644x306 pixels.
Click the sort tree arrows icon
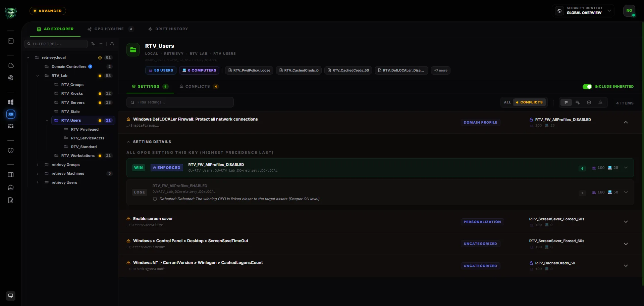click(93, 44)
